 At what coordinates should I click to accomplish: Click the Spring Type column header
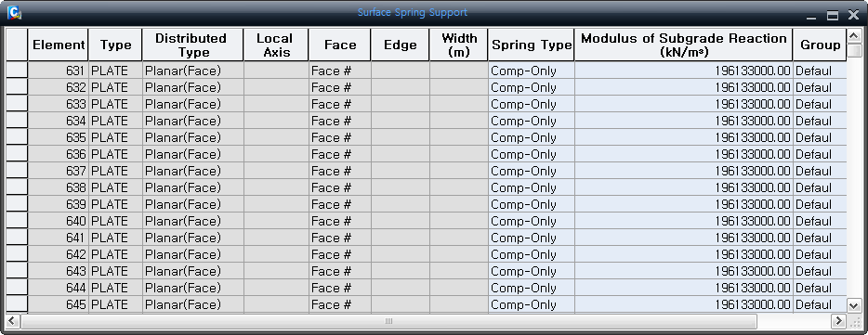[x=532, y=45]
